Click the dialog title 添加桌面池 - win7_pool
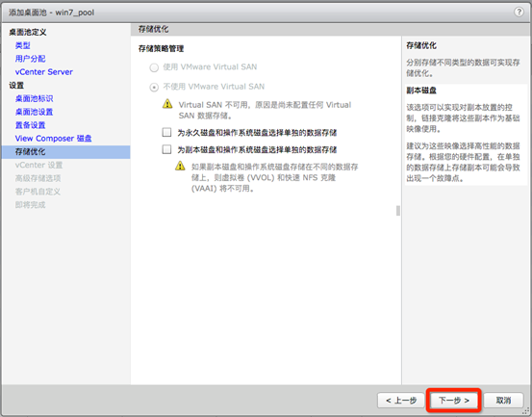Screen dimensions: 532x417 [51, 13]
